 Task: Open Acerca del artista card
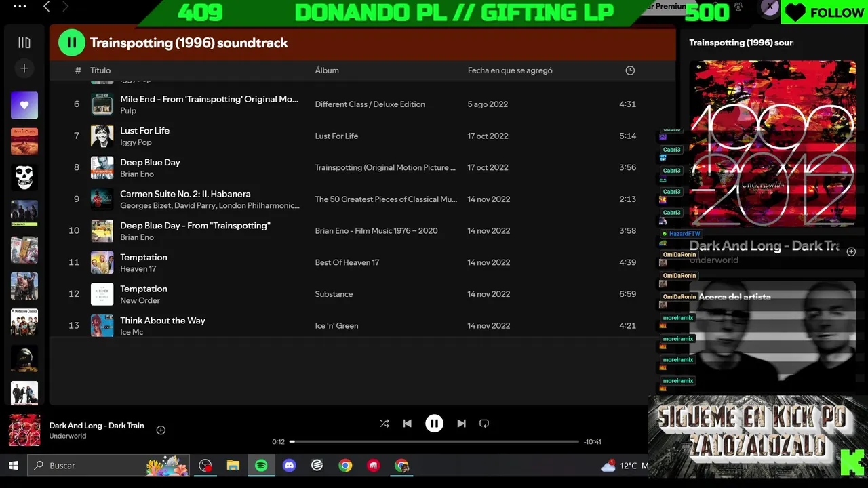772,336
